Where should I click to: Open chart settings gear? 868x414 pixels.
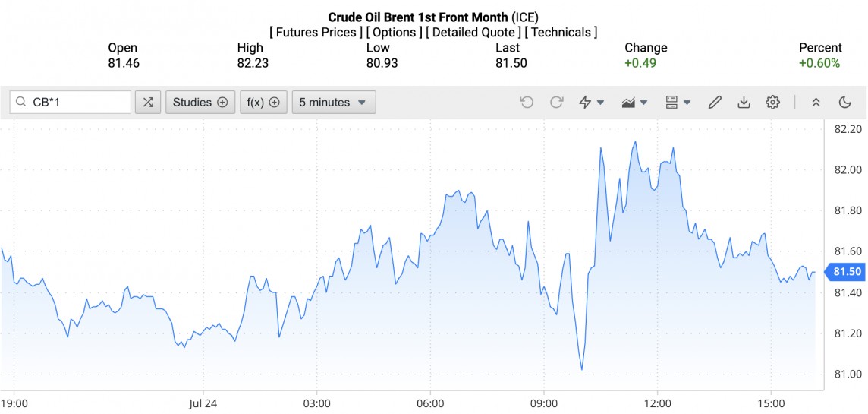tap(772, 103)
